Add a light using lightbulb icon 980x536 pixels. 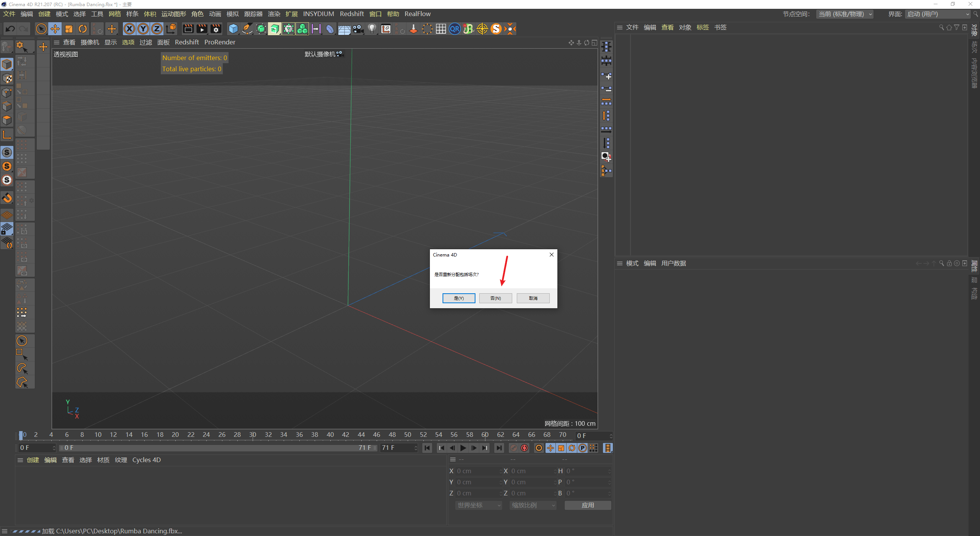point(372,29)
